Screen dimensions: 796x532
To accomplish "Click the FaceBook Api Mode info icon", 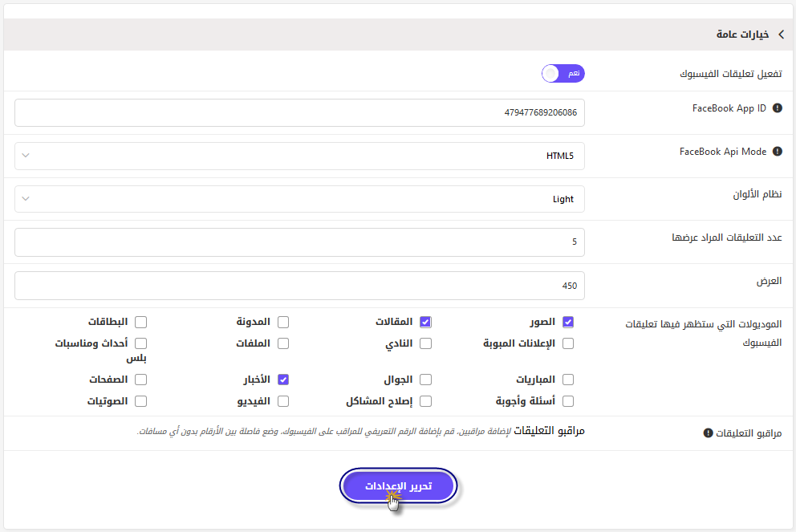I will pyautogui.click(x=778, y=152).
